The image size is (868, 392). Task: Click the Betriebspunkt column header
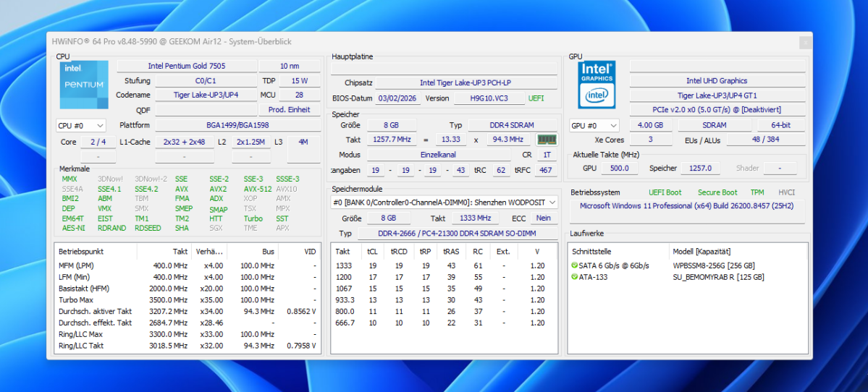[x=96, y=251]
